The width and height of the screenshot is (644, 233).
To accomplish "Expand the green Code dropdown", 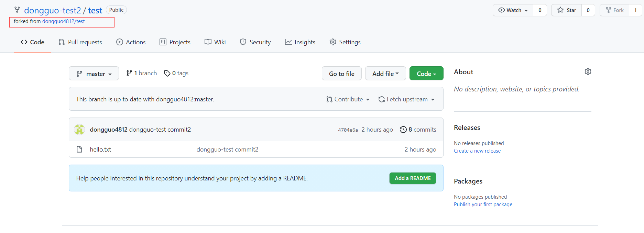I will pyautogui.click(x=426, y=74).
